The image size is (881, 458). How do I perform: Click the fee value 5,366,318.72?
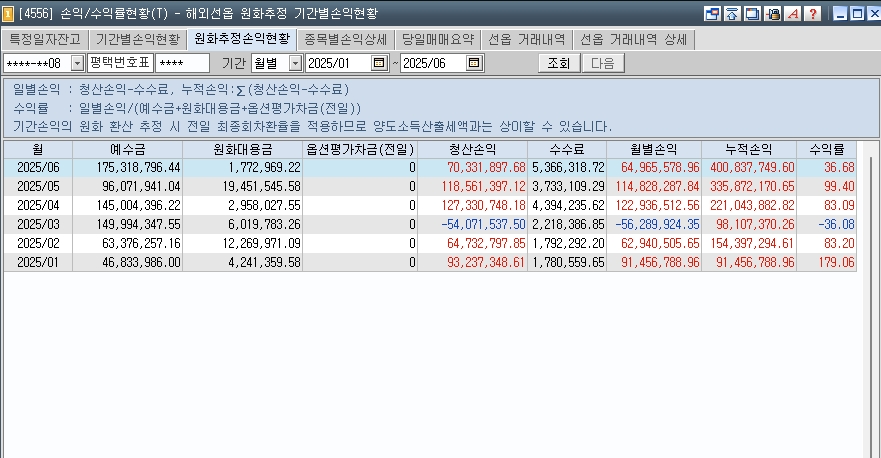[569, 167]
